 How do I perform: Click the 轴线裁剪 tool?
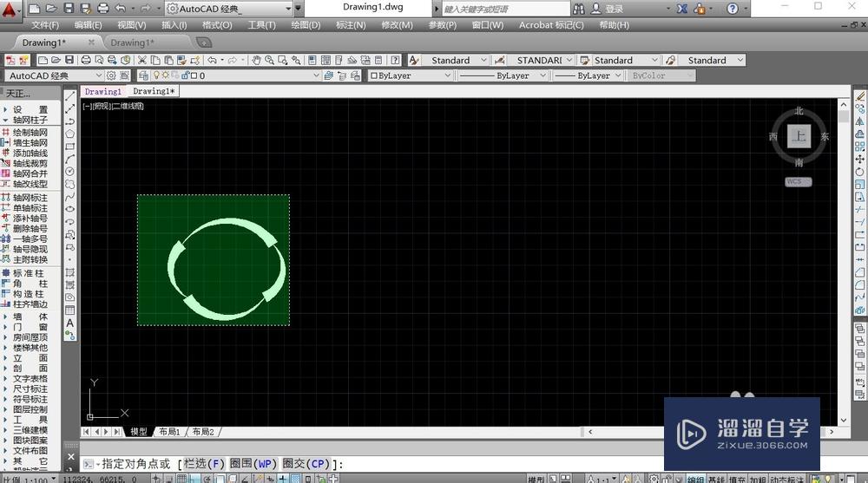(25, 163)
